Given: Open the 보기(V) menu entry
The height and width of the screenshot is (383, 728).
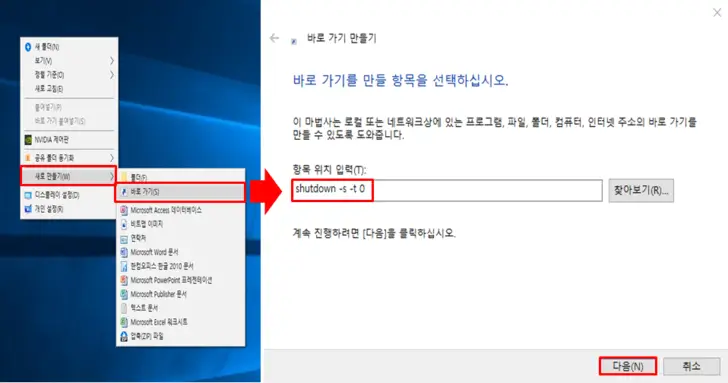Looking at the screenshot, I should pos(69,61).
